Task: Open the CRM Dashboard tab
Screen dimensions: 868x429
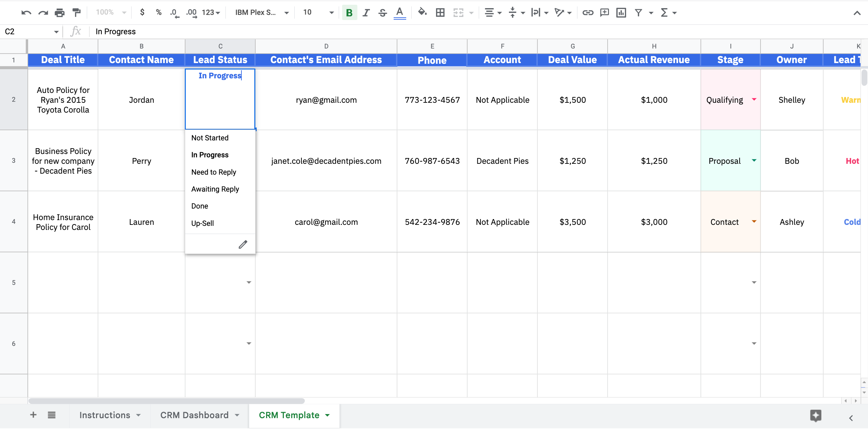Action: pyautogui.click(x=194, y=414)
